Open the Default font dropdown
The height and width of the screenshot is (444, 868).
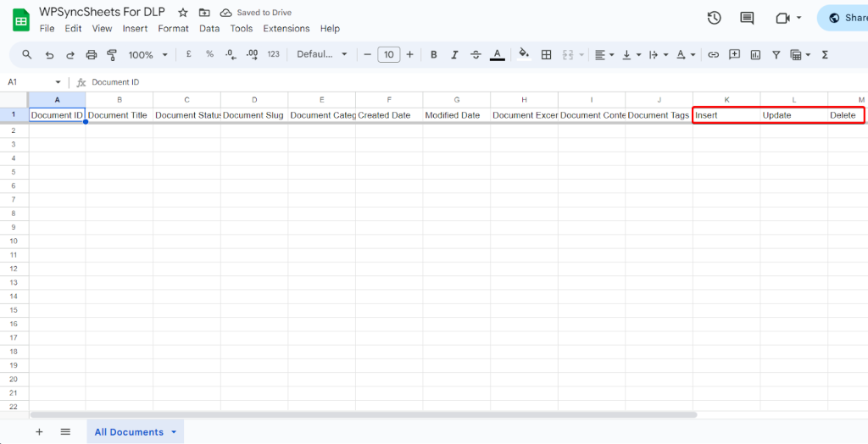point(322,54)
